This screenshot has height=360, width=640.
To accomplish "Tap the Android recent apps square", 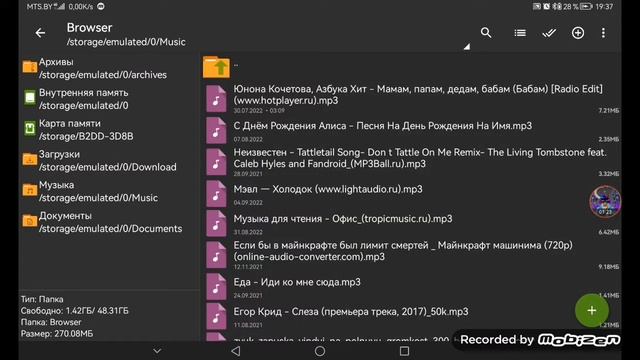I will pyautogui.click(x=404, y=351).
